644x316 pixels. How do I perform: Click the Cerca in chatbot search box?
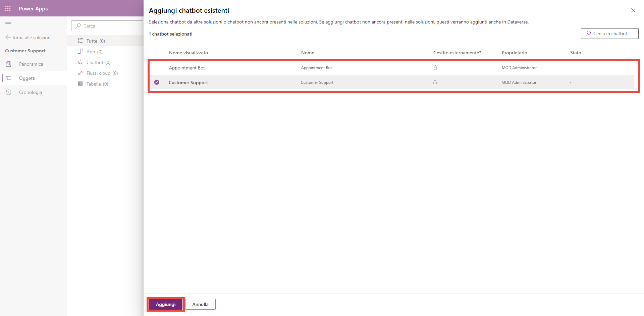[x=609, y=34]
